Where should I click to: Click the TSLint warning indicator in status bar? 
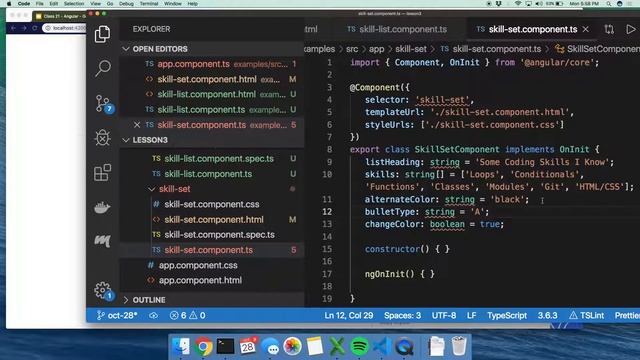point(587,316)
